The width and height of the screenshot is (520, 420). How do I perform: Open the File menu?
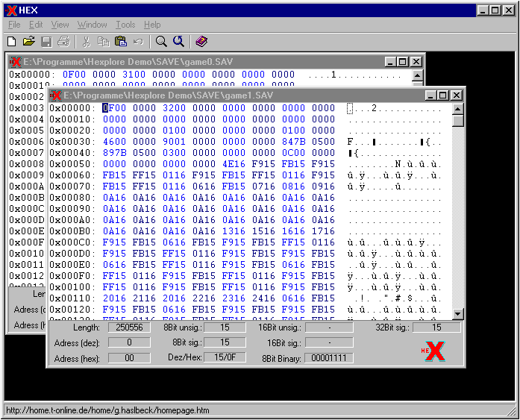click(14, 25)
